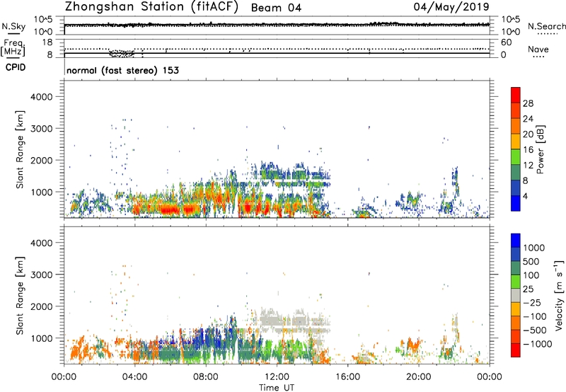Click the yellow 16–20 dB Power colorbar segment

pos(516,142)
